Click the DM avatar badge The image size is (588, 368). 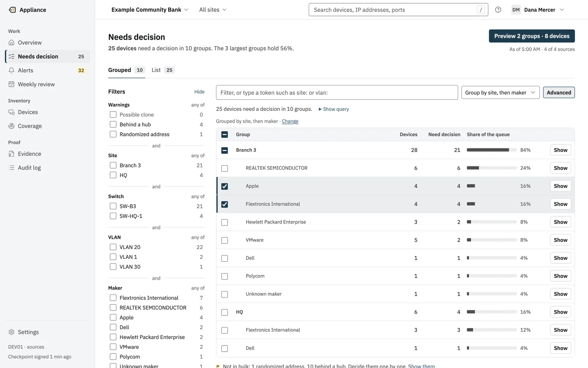tap(516, 10)
